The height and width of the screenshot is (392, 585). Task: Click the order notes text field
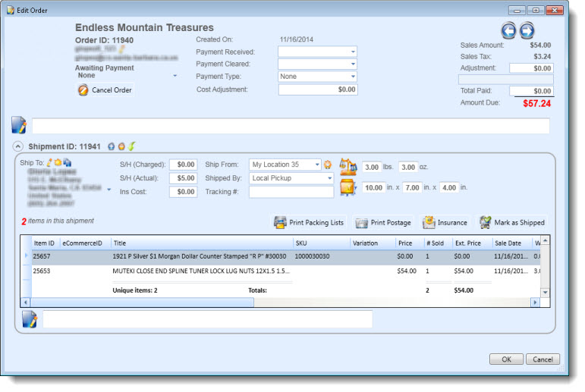(291, 126)
